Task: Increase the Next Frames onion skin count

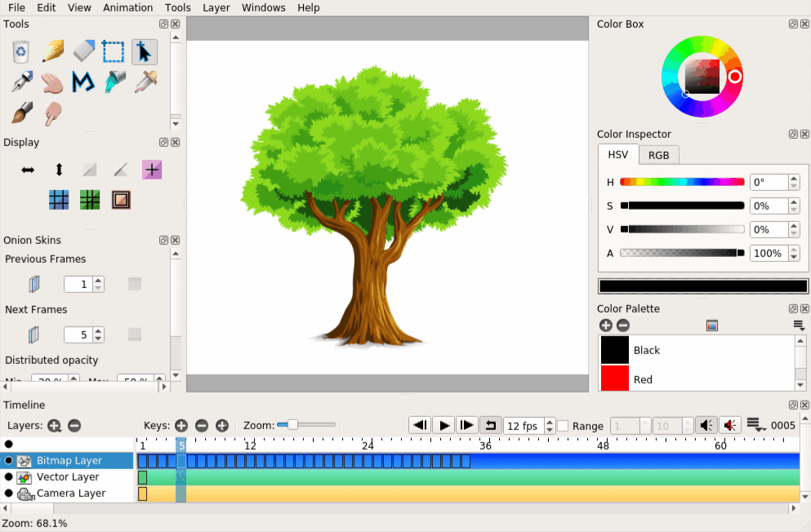Action: (99, 330)
